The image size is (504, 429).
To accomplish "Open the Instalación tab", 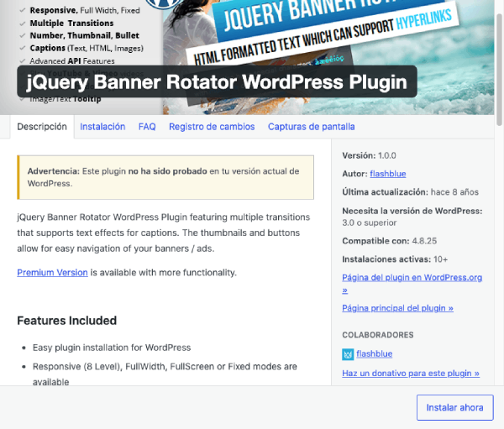I will (x=102, y=127).
